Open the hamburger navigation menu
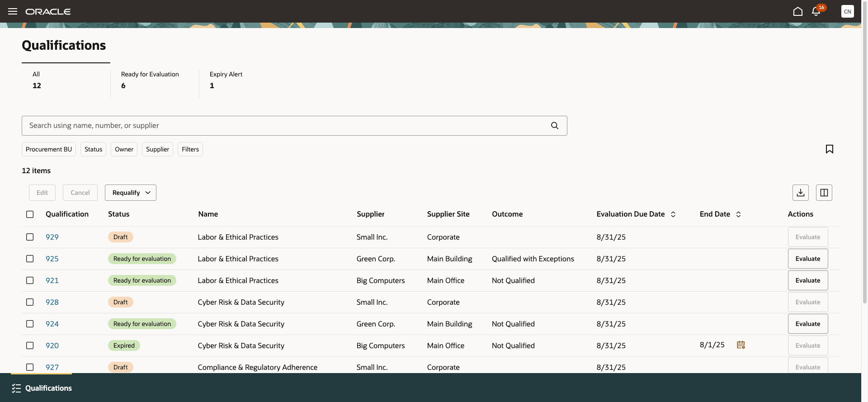 coord(13,11)
